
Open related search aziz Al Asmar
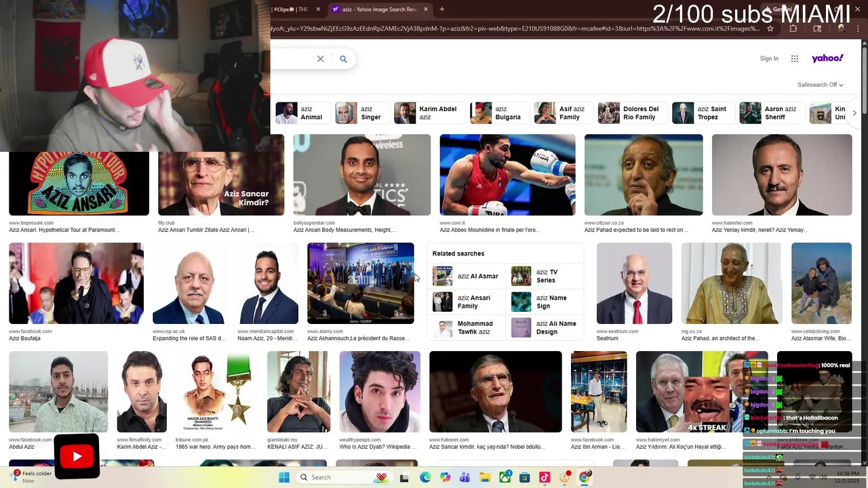pyautogui.click(x=467, y=277)
